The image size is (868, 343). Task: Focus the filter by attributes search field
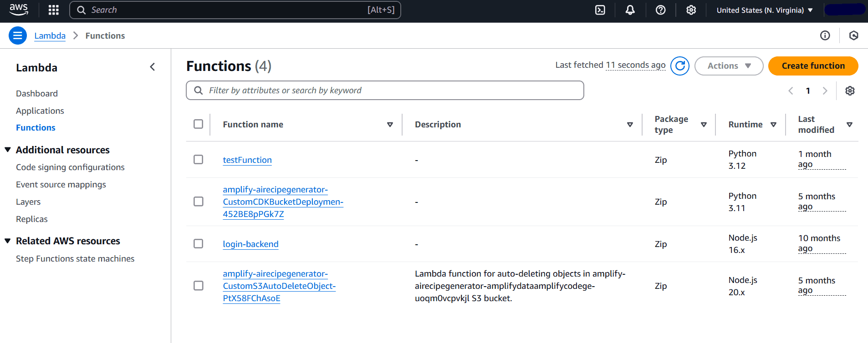coord(385,90)
